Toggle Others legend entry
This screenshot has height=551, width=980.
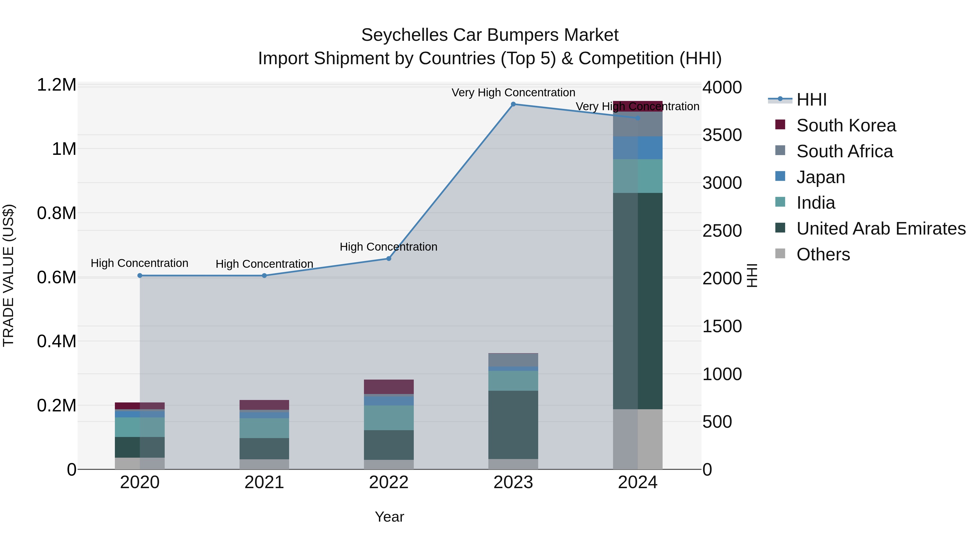point(812,254)
